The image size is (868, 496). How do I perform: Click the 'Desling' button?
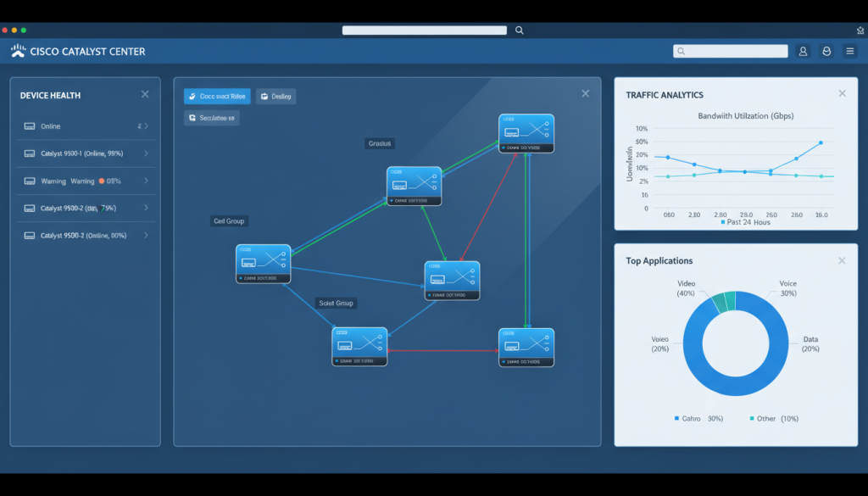[x=275, y=97]
